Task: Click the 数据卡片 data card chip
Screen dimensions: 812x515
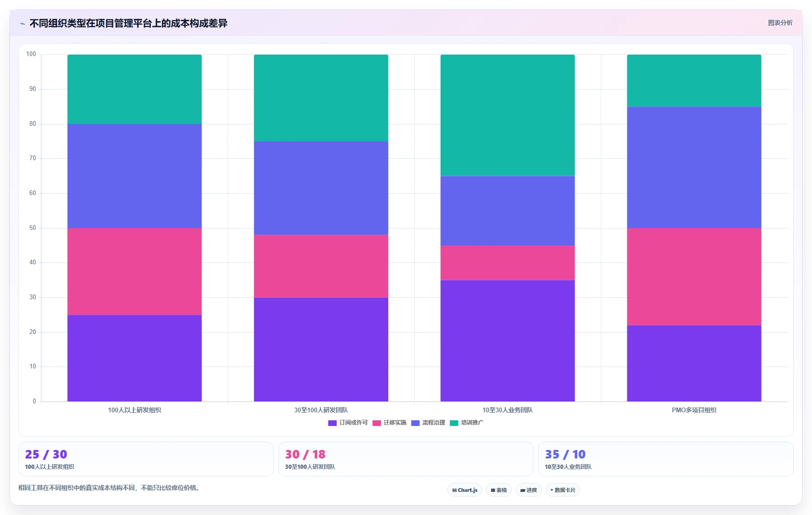Action: (x=563, y=490)
